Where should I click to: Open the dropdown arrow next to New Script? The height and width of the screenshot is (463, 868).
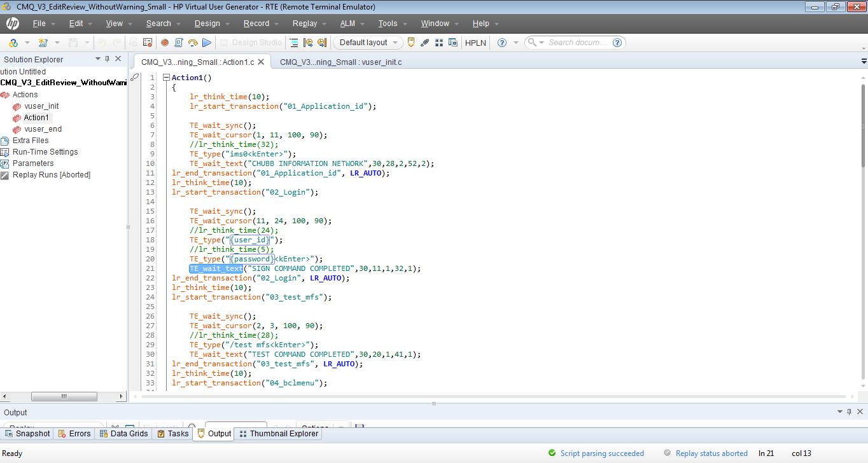point(57,43)
